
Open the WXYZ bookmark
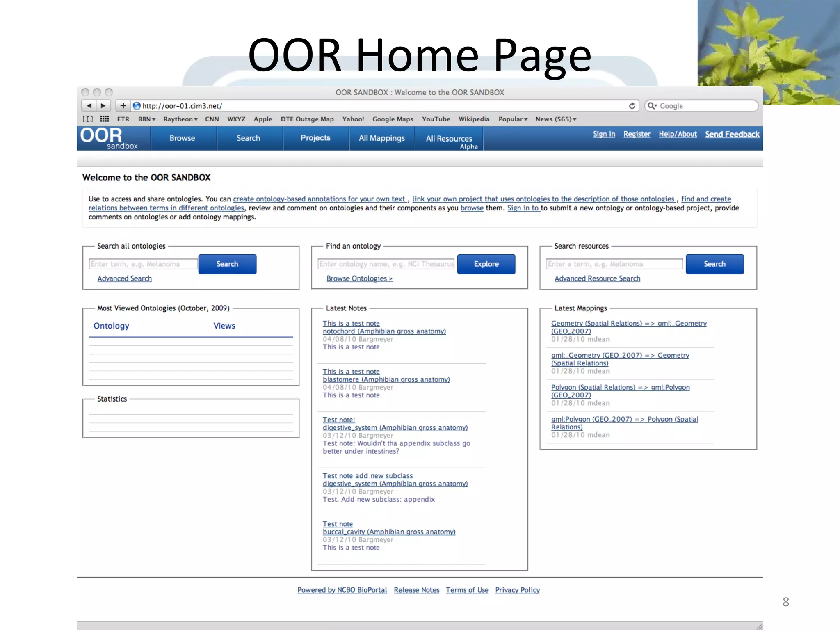[x=236, y=119]
